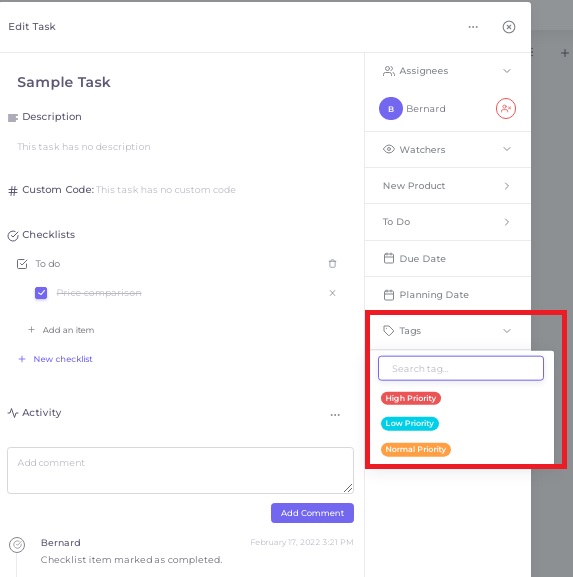Click the Search tag input field
Image resolution: width=573 pixels, height=577 pixels.
(461, 368)
